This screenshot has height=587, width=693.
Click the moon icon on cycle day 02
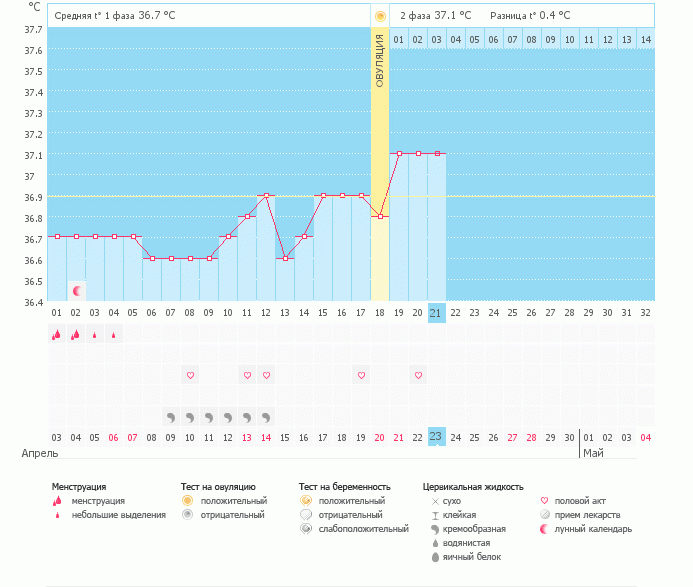pyautogui.click(x=76, y=290)
